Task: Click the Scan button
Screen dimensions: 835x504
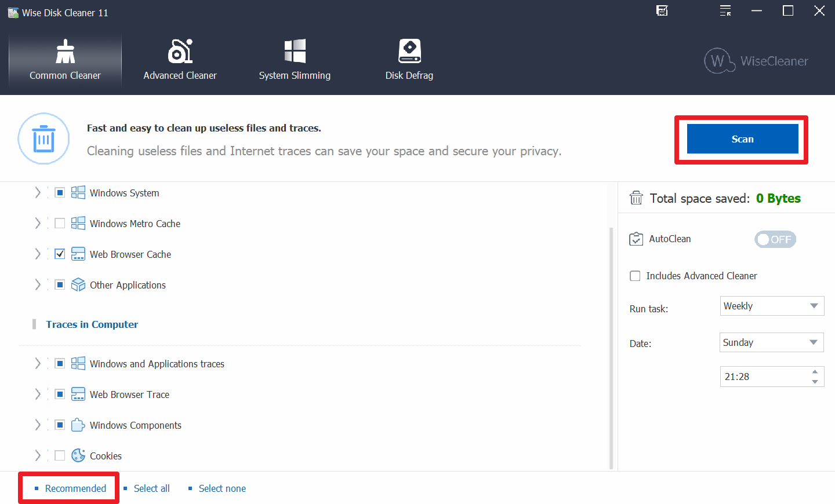Action: (742, 139)
